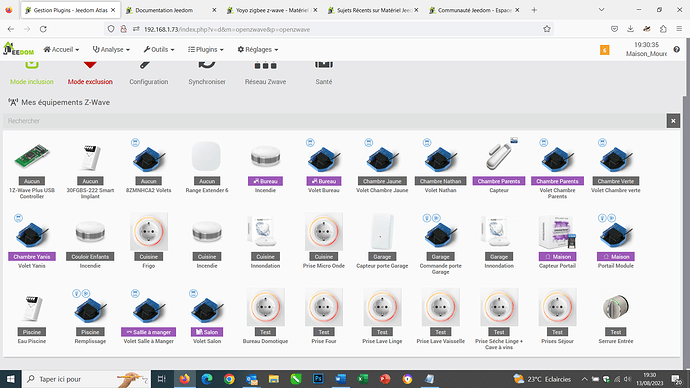Open the Commande porte Garage module
The width and height of the screenshot is (690, 388).
(440, 245)
